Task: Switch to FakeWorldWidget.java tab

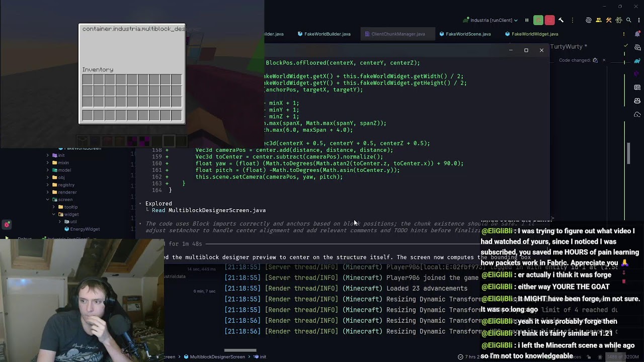Action: [531, 34]
